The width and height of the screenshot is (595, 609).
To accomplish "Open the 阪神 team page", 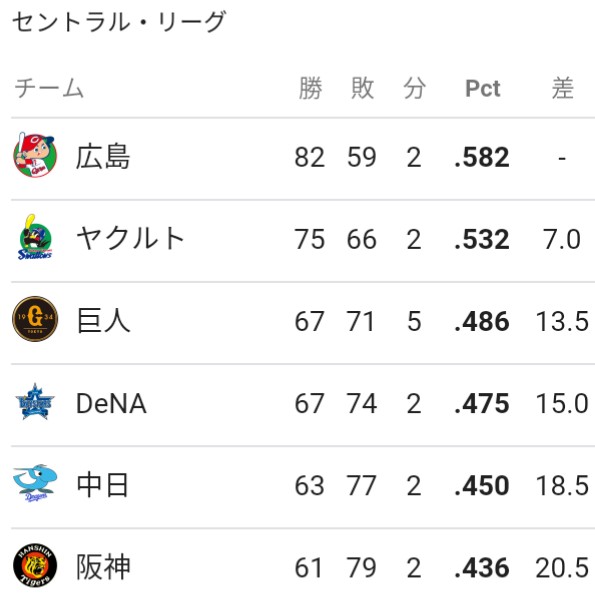I will pos(103,567).
